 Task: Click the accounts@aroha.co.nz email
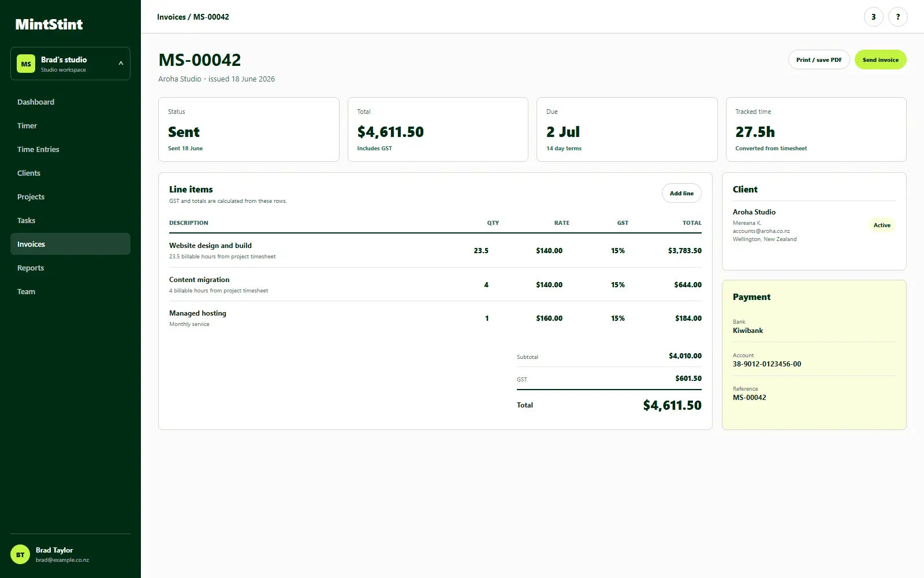[x=761, y=231]
